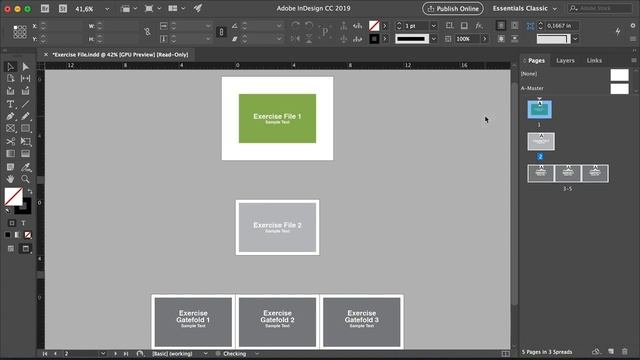Click the effects fx icon
The image size is (640, 360).
tap(479, 26)
